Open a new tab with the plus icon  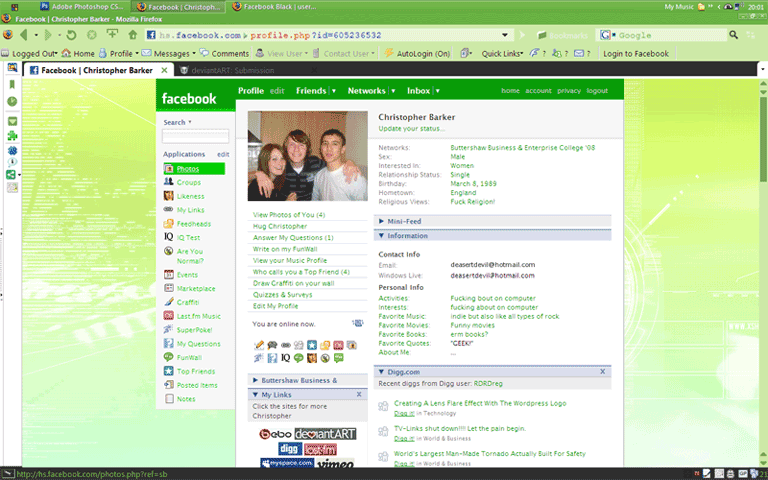(x=112, y=34)
